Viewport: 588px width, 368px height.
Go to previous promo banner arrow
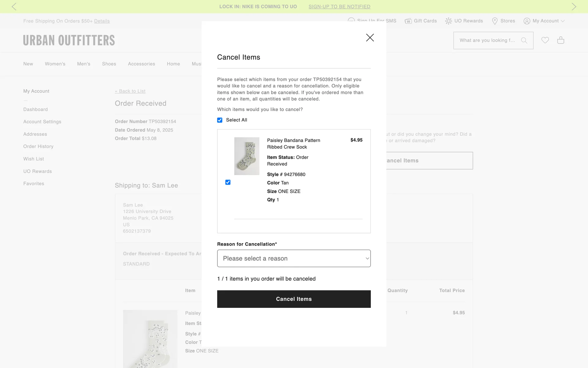pos(14,6)
